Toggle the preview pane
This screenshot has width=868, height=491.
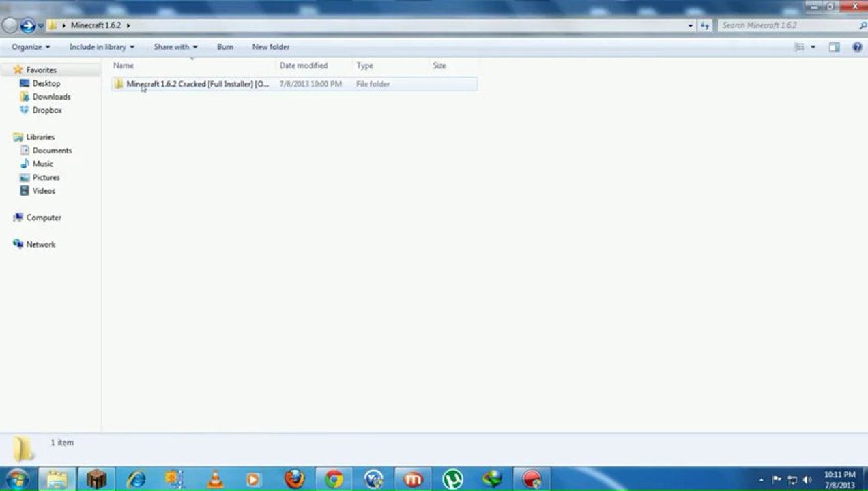coord(834,47)
